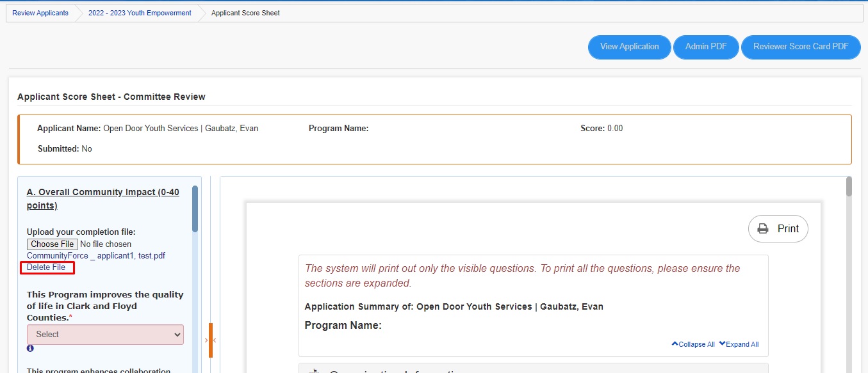Open the Admin PDF
The width and height of the screenshot is (868, 373).
(706, 47)
